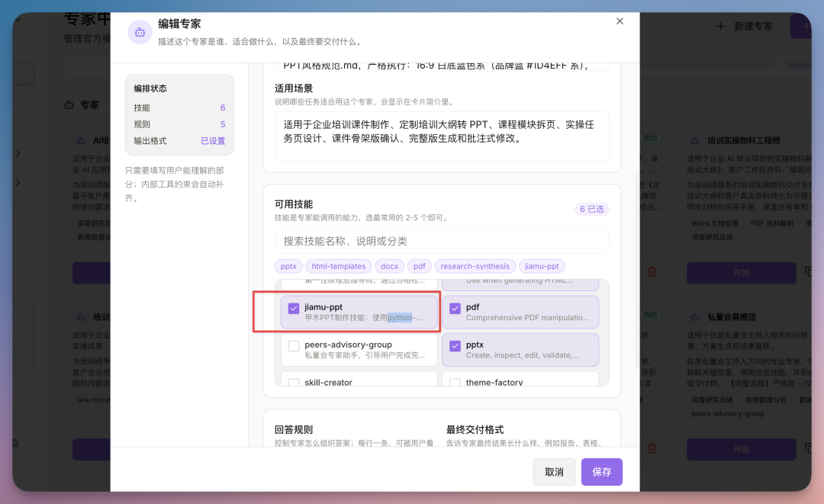Click copy icon right of 私董会幕僚团 开始 button
This screenshot has height=504, width=824.
tap(808, 448)
